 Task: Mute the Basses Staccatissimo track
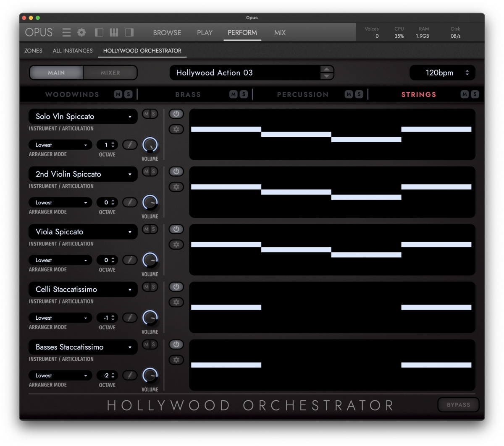coord(146,344)
